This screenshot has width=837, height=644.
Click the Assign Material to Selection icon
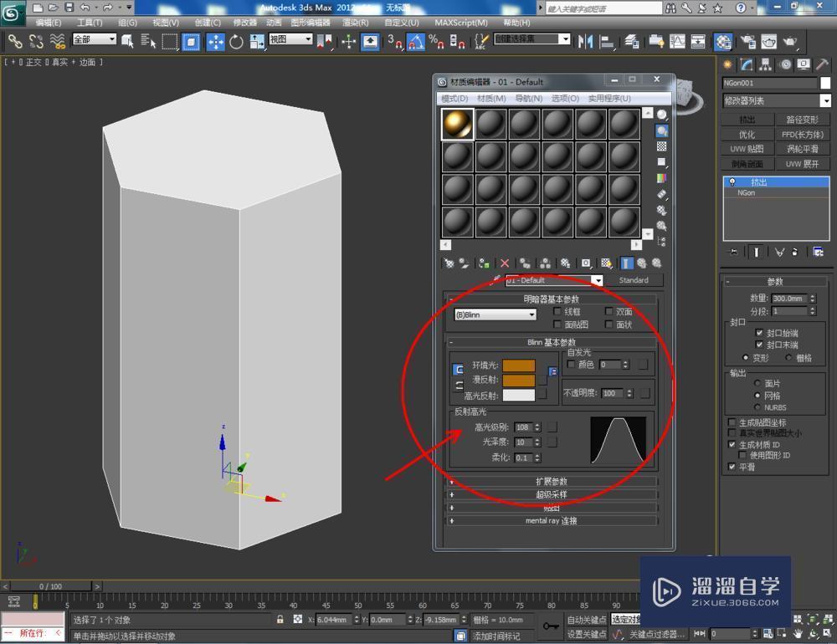point(482,262)
